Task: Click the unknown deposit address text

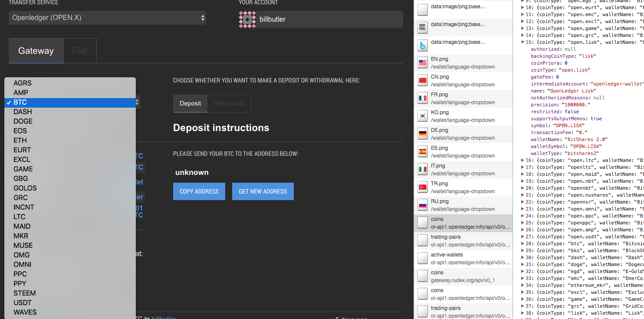Action: coord(192,172)
